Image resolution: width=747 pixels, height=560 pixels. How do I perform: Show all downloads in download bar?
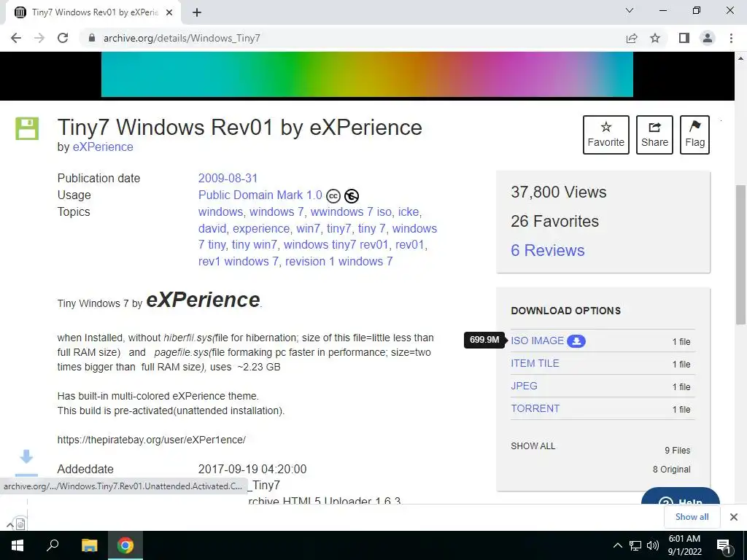pos(692,517)
